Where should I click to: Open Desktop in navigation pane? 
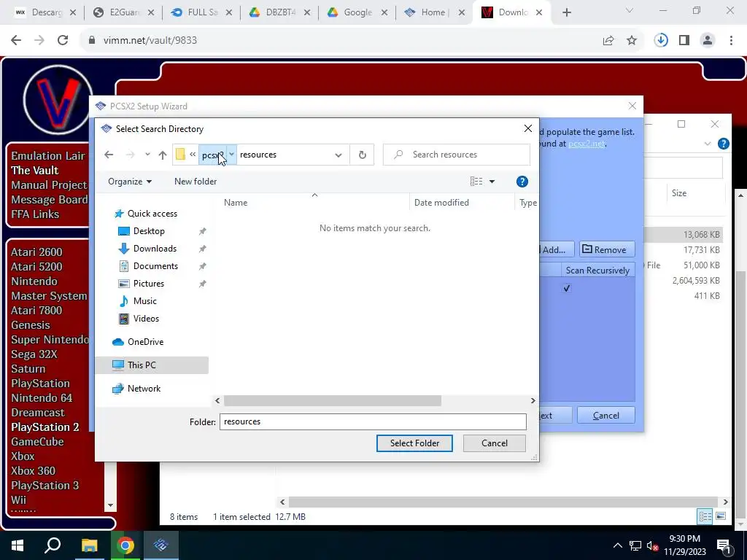click(x=149, y=231)
